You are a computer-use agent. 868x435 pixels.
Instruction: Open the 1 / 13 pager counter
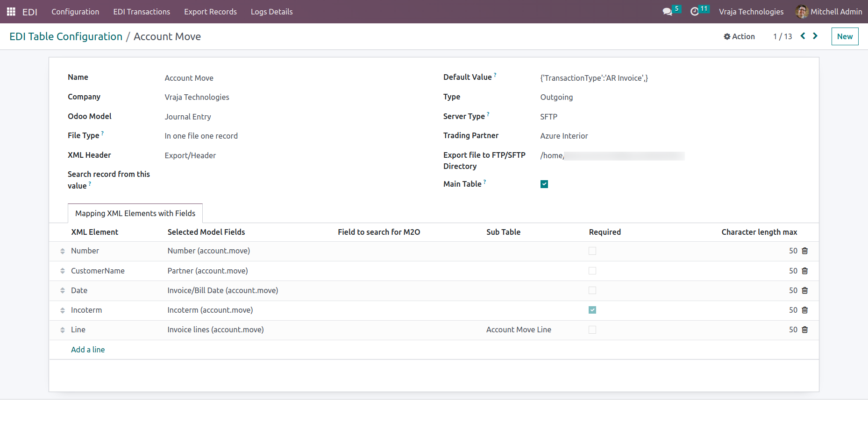[x=783, y=36]
